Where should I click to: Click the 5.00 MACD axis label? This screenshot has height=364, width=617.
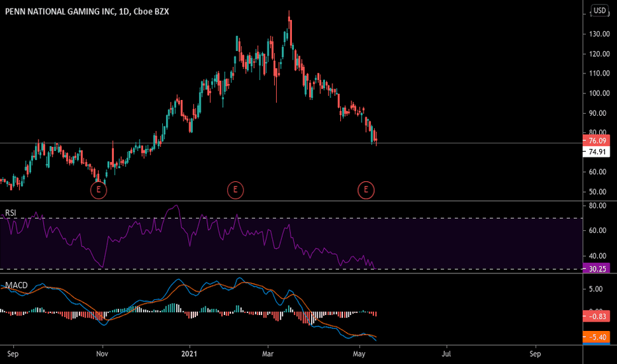pyautogui.click(x=596, y=289)
